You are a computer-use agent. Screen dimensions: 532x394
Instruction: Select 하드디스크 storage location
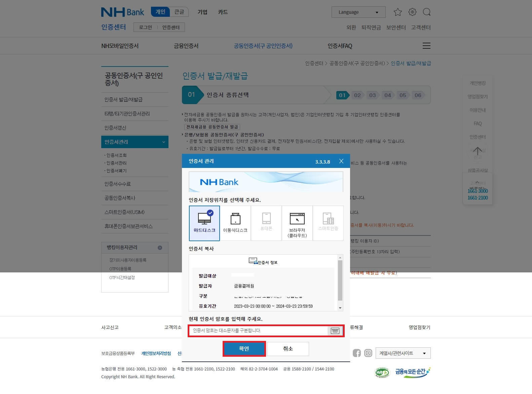pos(204,223)
